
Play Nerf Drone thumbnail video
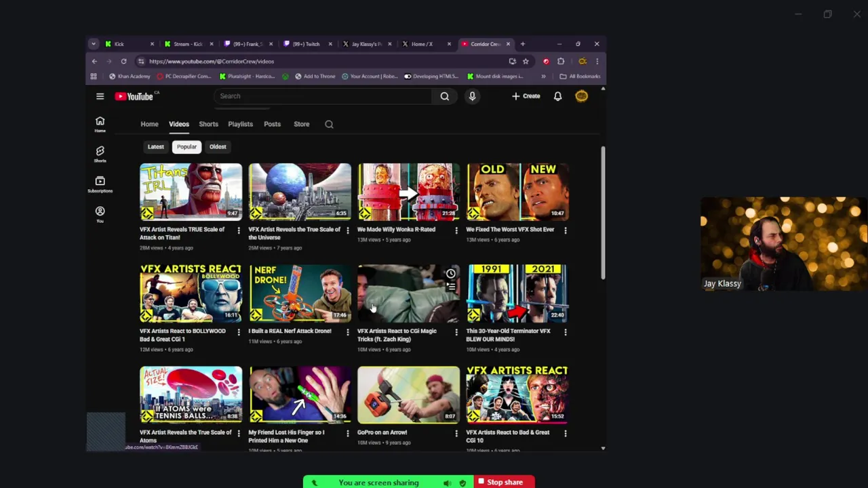[x=300, y=293]
